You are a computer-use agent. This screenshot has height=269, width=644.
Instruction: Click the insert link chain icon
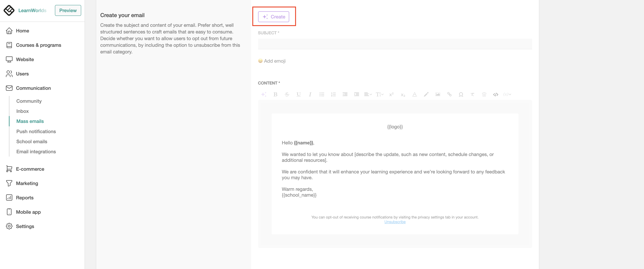point(449,94)
